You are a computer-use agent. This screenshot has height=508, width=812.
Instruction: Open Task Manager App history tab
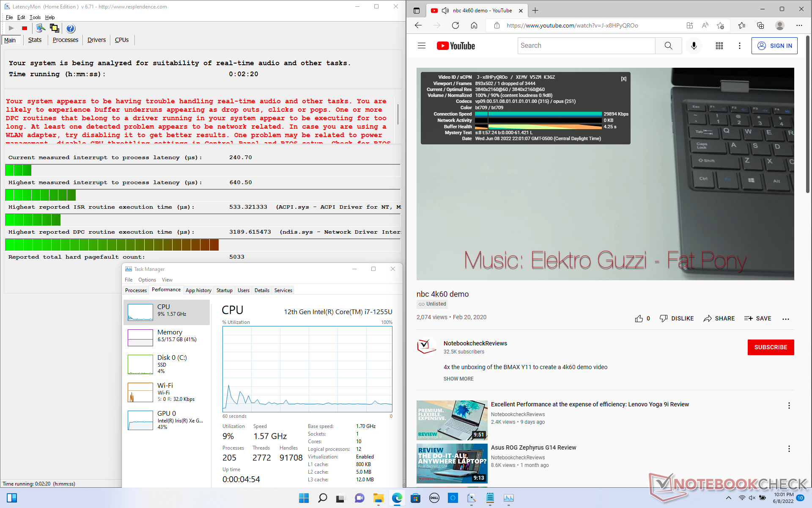[x=198, y=290]
